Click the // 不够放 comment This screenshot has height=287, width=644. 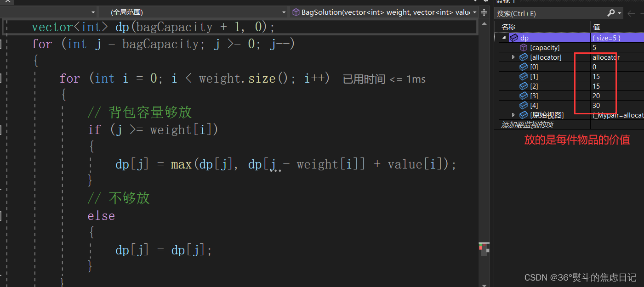(119, 198)
